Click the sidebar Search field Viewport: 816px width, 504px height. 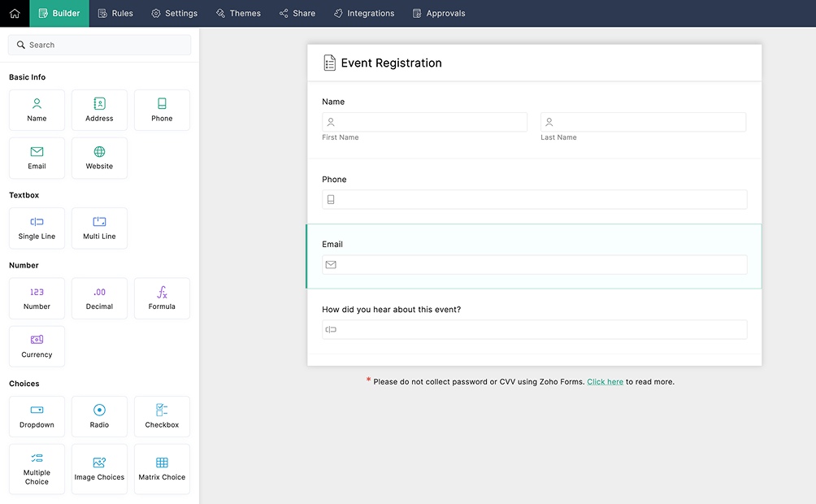(x=98, y=45)
